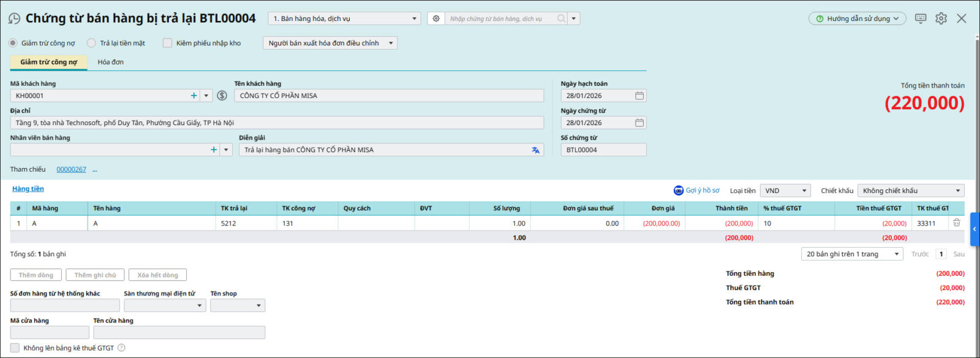
Task: Click the dollar icon next to customer code
Action: click(222, 96)
